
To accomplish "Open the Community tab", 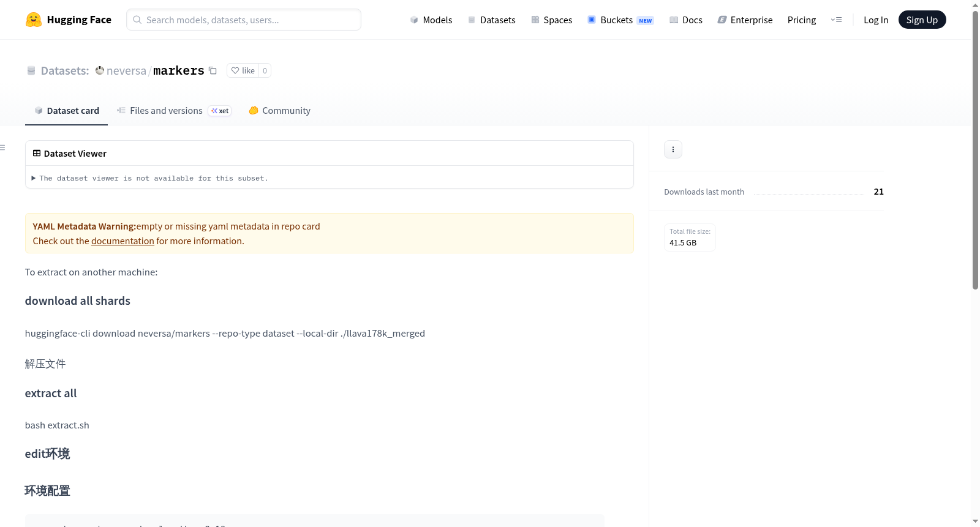I will point(279,110).
